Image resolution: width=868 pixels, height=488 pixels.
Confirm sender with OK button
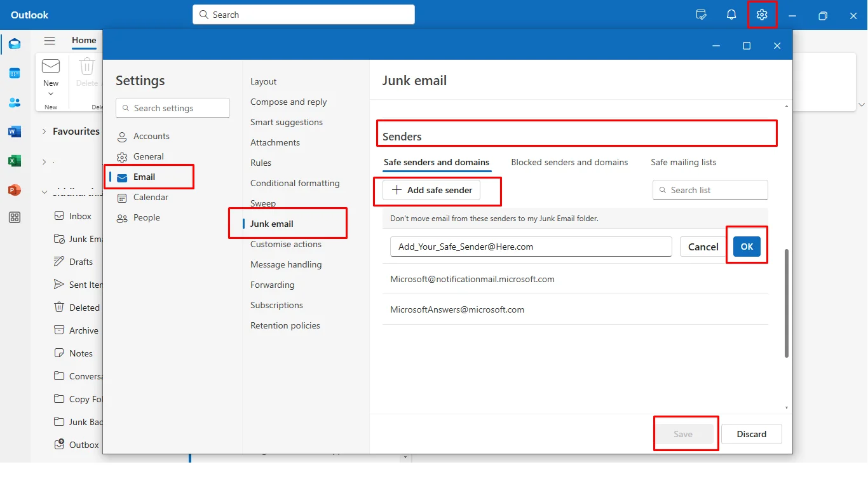[x=747, y=247]
